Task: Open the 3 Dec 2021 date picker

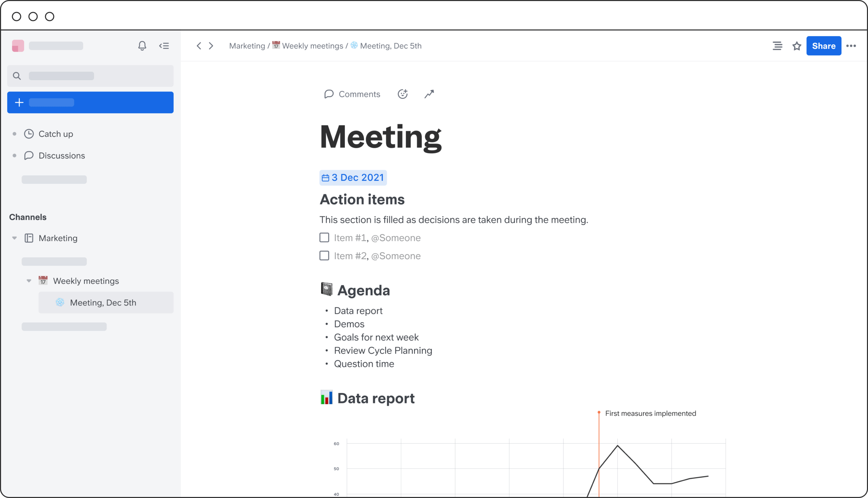Action: tap(353, 178)
